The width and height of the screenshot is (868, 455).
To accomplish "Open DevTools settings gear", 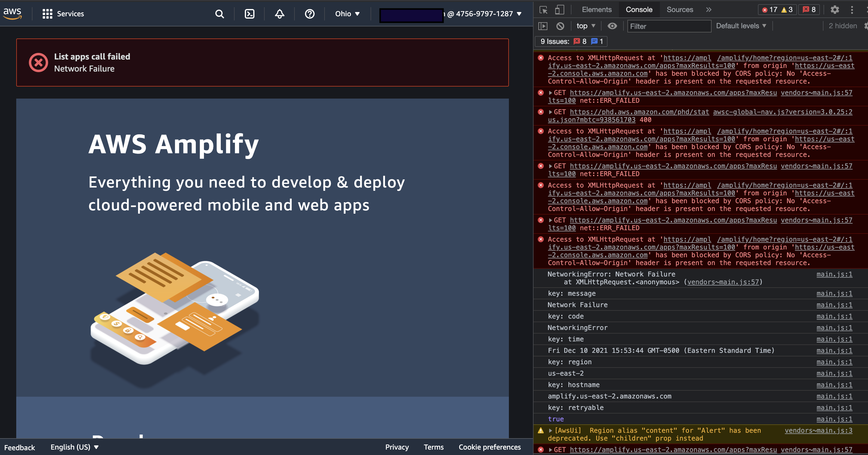I will 835,10.
